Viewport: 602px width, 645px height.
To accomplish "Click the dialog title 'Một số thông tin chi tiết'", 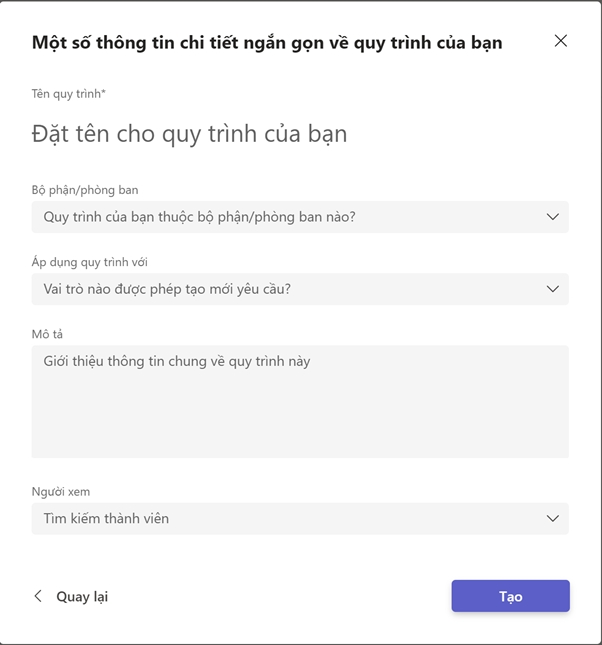I will [x=267, y=42].
